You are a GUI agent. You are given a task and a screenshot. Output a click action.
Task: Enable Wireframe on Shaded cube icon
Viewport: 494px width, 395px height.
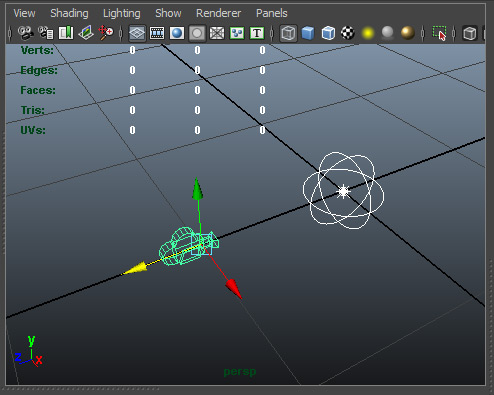[328, 33]
